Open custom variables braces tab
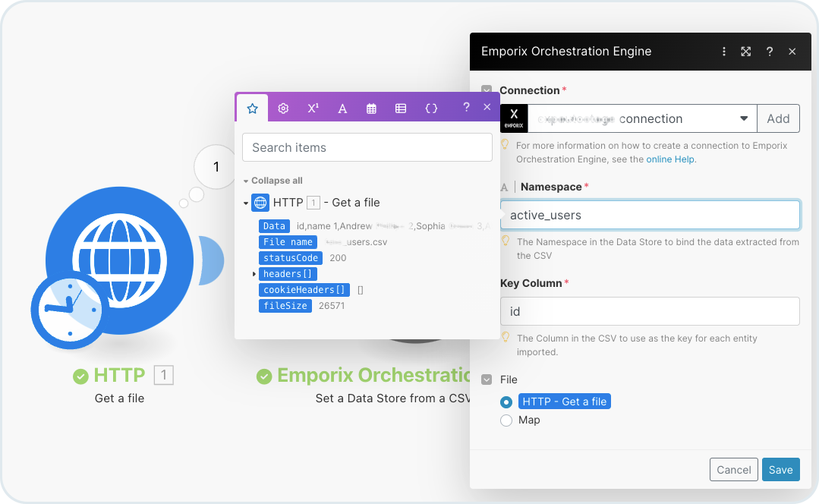Screen dimensions: 819x504 (431, 109)
